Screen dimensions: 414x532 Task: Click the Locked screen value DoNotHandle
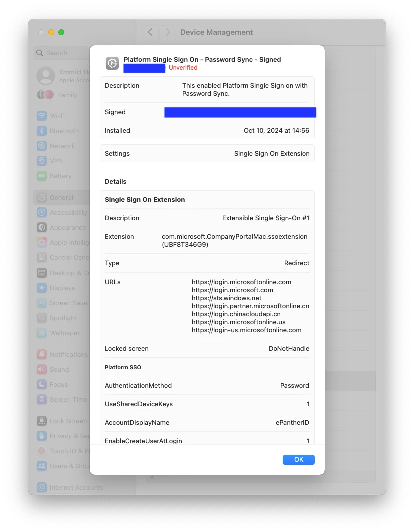(x=289, y=349)
